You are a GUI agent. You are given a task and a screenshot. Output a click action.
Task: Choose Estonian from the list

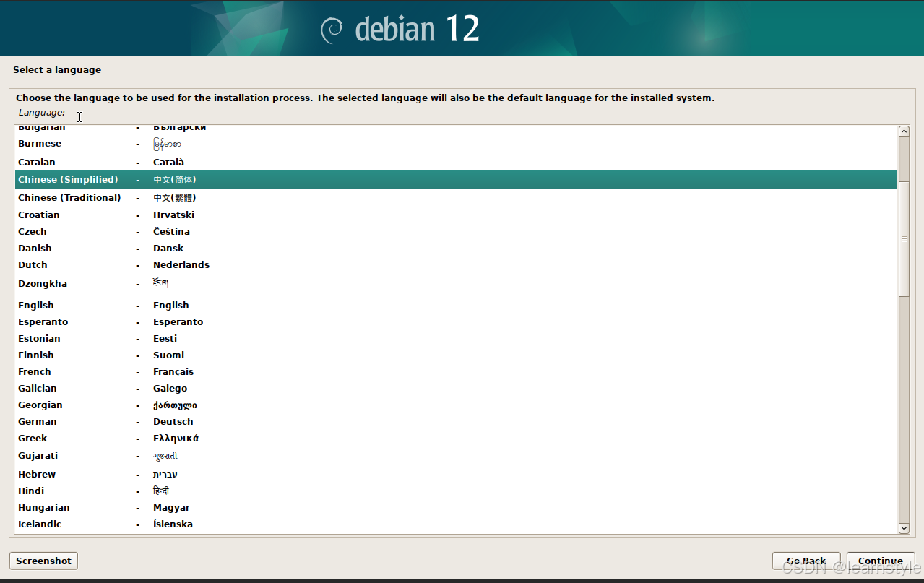(456, 338)
